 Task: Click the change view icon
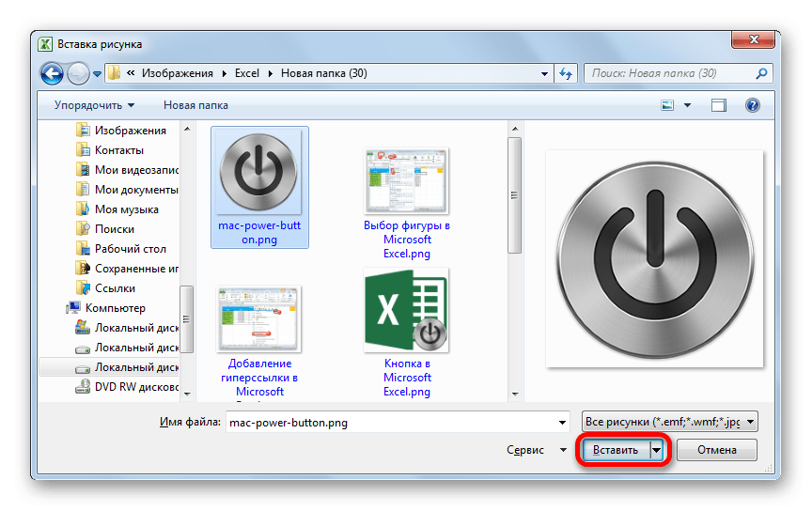[x=668, y=105]
